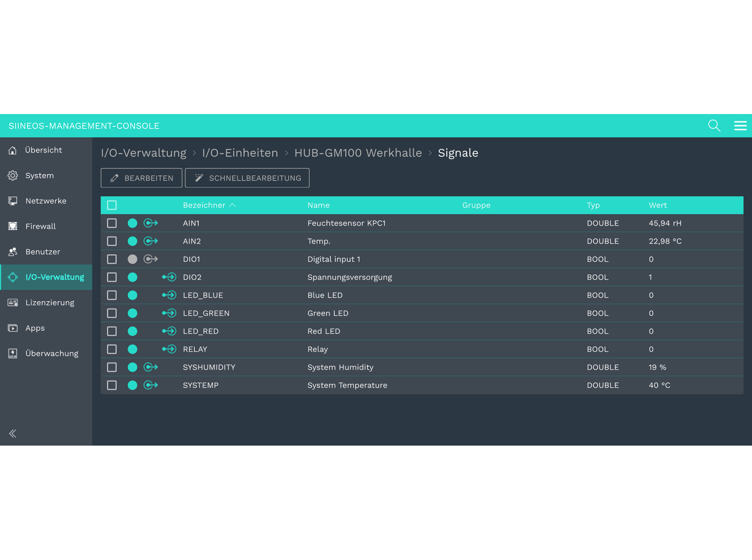Sort by the Bezeichner column header

209,205
